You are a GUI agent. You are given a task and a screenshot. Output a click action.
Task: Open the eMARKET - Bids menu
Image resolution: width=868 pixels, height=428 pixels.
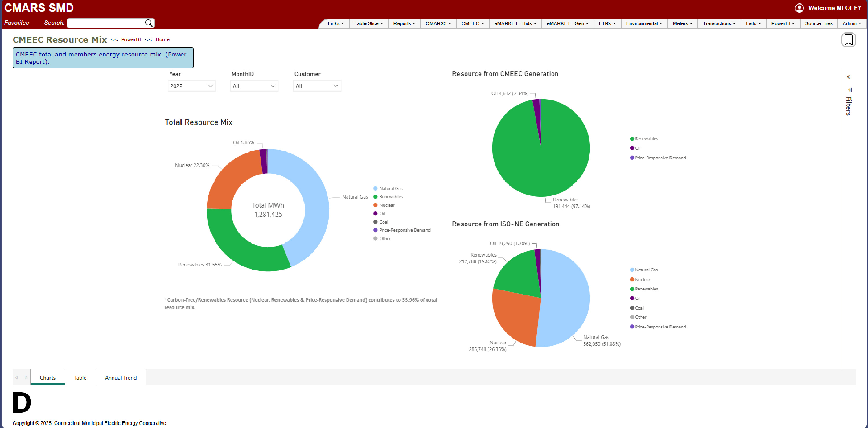(x=515, y=23)
